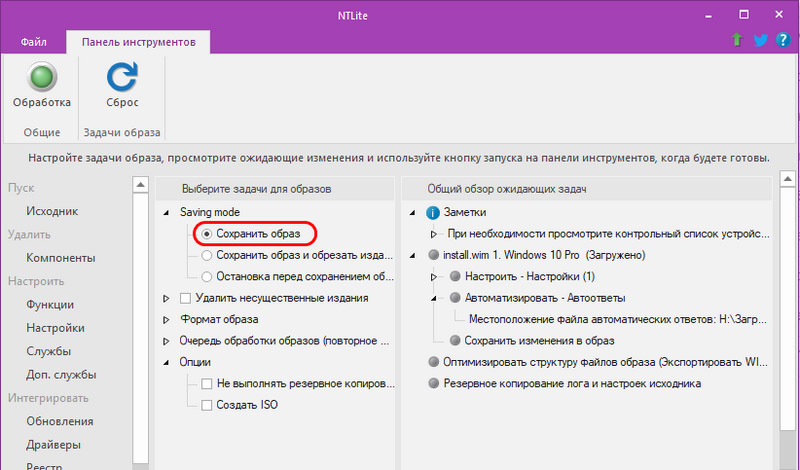The height and width of the screenshot is (470, 800).
Task: Click gray status dot beside install.wim
Action: [x=434, y=255]
